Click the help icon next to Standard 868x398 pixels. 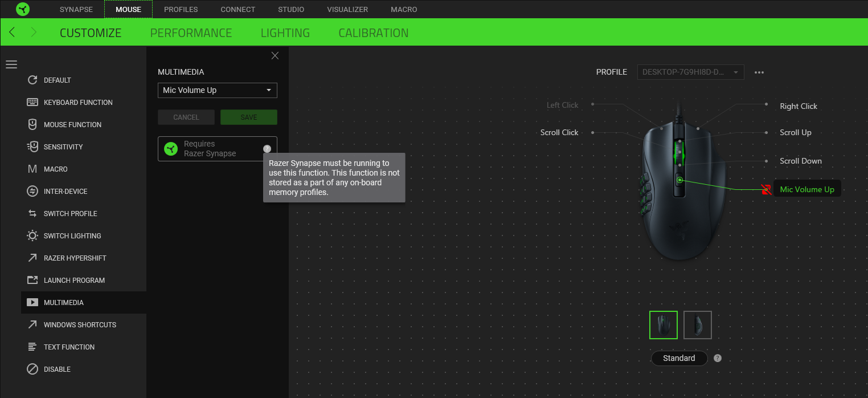(x=718, y=358)
